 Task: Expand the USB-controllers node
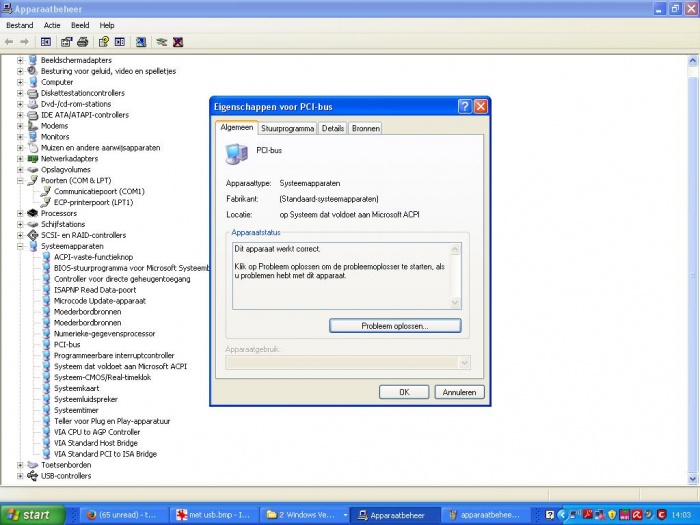click(x=20, y=476)
